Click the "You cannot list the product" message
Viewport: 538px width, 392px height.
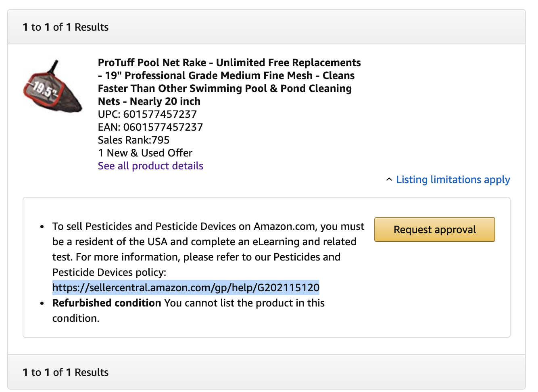[188, 311]
